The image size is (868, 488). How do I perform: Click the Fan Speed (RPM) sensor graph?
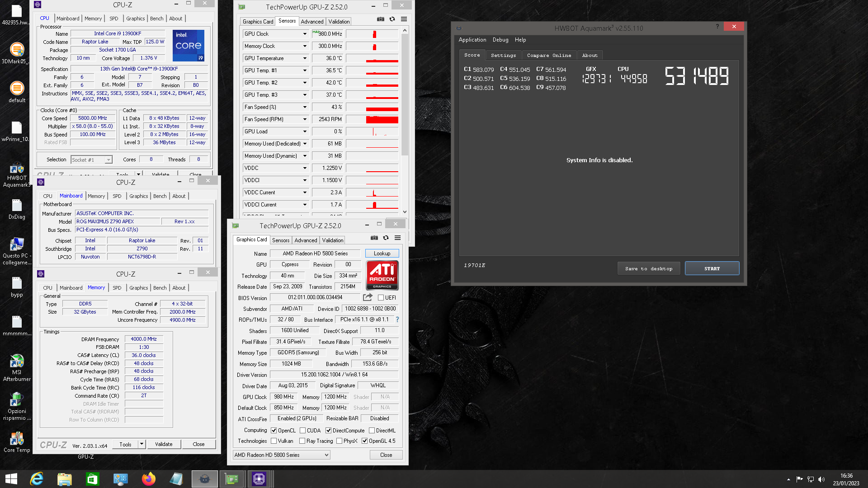372,119
